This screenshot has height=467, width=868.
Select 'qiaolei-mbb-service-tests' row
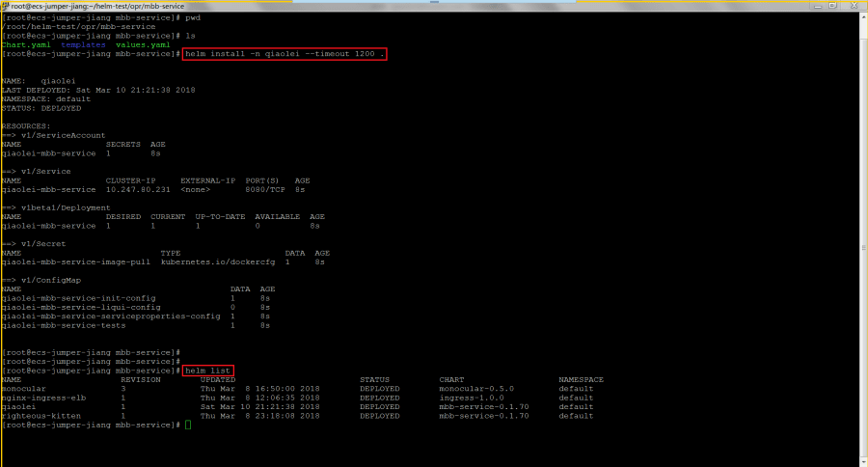(x=136, y=325)
